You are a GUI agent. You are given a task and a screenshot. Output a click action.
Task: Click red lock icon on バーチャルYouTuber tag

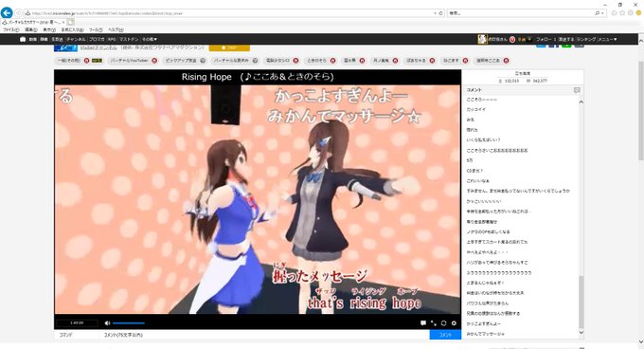154,61
